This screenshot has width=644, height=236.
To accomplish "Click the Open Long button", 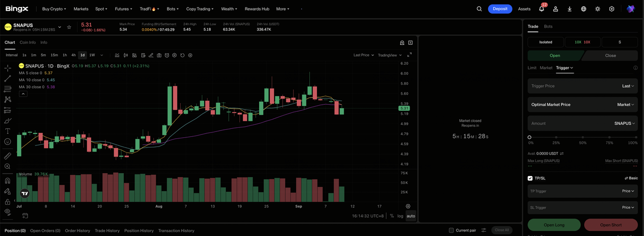I will point(554,225).
